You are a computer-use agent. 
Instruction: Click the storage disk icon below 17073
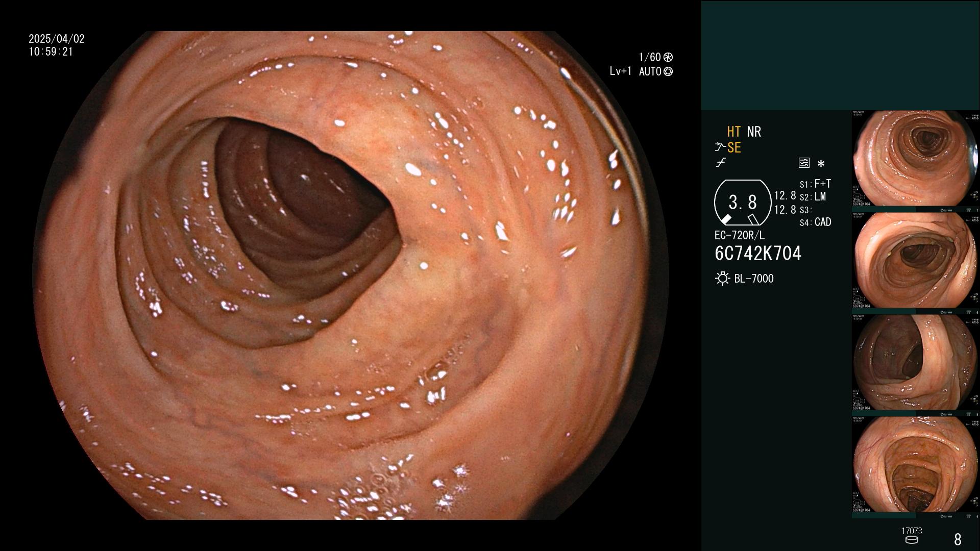tap(912, 540)
